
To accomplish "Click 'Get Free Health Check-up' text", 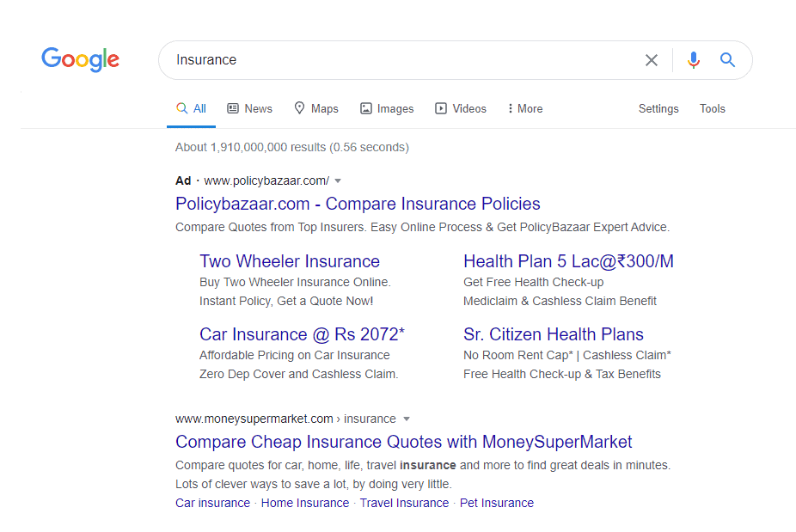I will pos(534,282).
